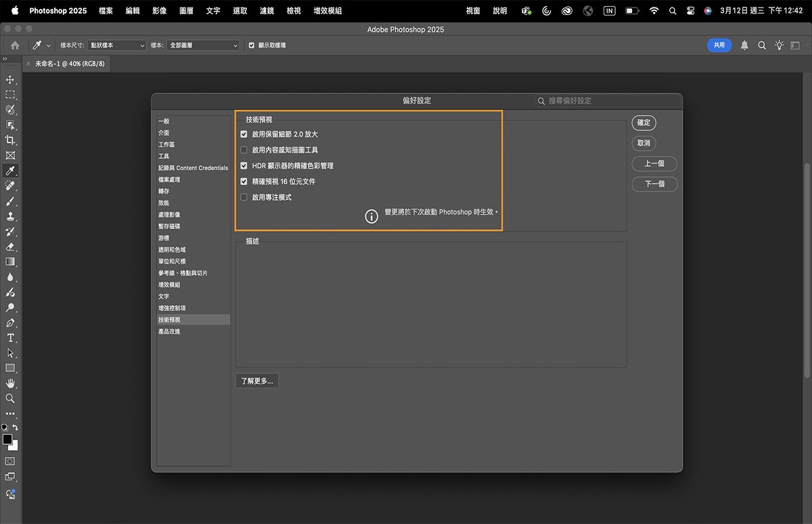Click the 了解更多 button
812x524 pixels.
click(256, 381)
